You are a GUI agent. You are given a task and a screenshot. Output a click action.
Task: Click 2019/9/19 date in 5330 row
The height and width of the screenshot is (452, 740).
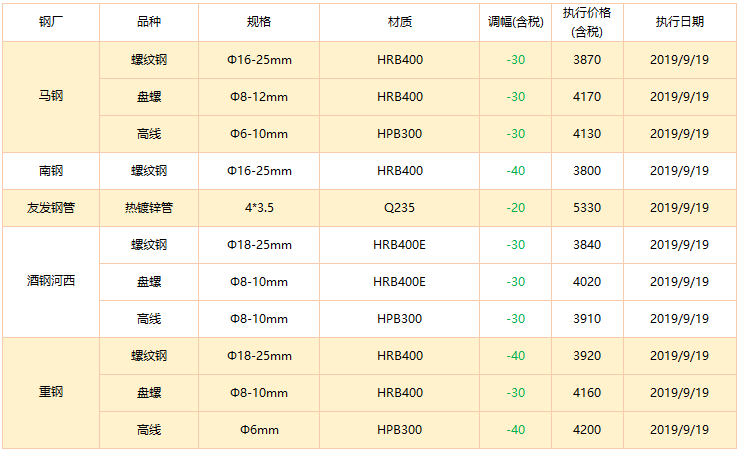click(679, 208)
